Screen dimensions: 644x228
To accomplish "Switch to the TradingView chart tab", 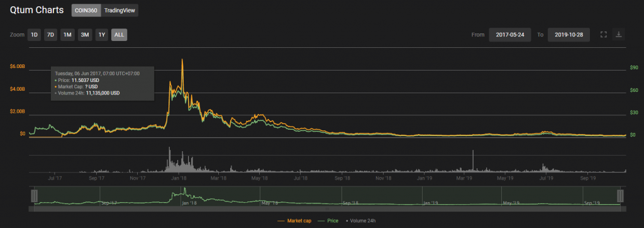I will click(x=119, y=11).
